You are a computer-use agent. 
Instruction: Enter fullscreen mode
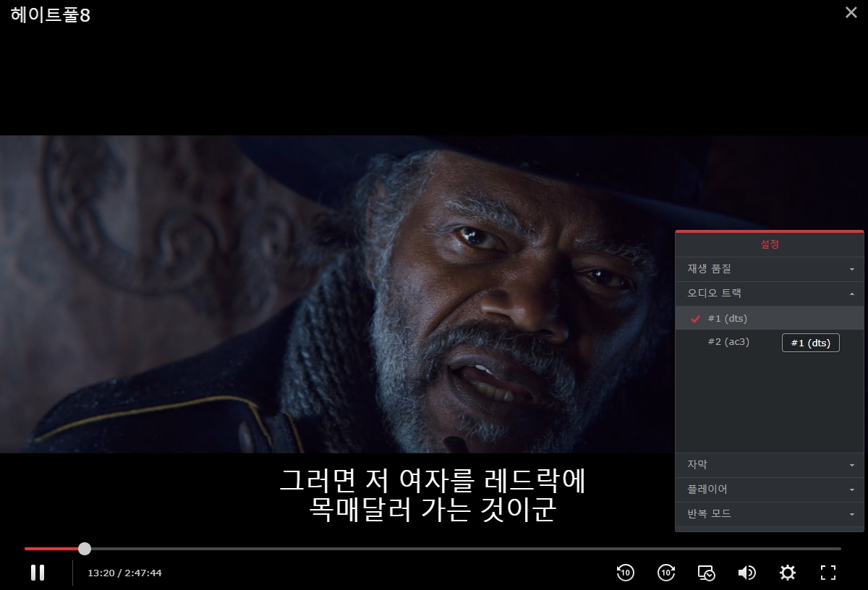point(828,573)
